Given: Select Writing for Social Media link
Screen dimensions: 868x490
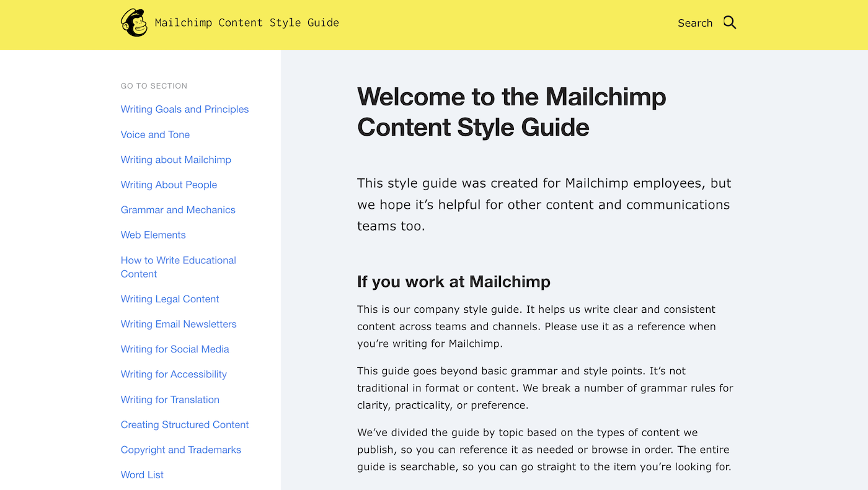Looking at the screenshot, I should pyautogui.click(x=175, y=349).
